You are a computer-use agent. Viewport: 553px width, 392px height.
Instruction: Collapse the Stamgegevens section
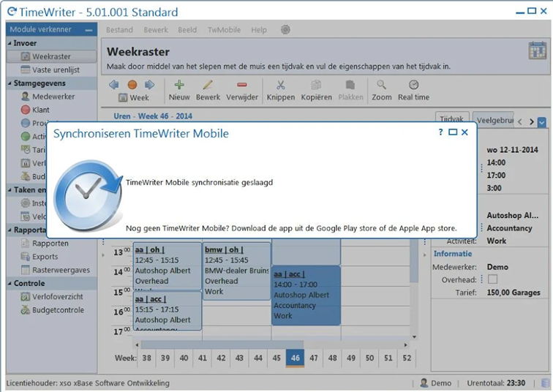[x=10, y=83]
